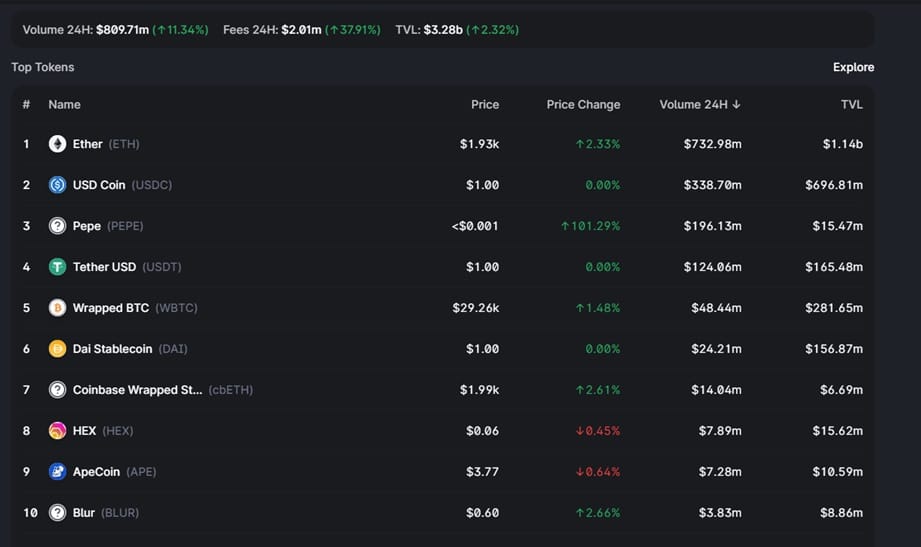Click Pepe price change 101.29%
This screenshot has height=547, width=921.
coord(590,226)
